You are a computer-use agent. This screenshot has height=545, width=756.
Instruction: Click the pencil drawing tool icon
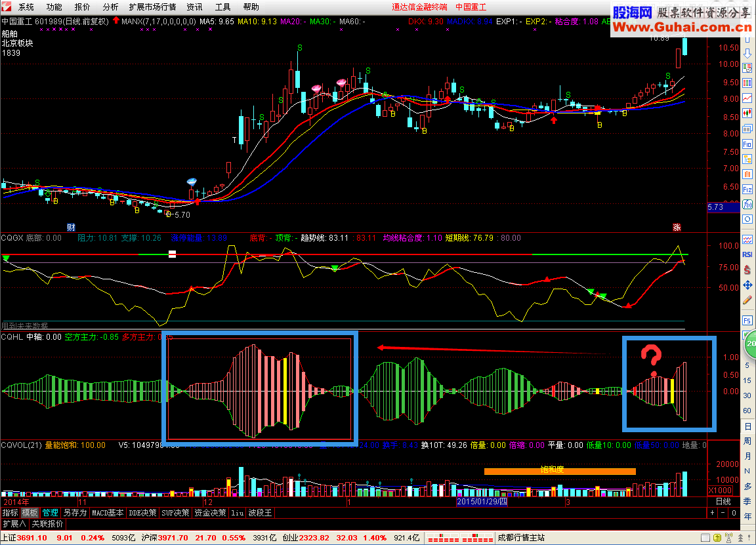click(747, 300)
